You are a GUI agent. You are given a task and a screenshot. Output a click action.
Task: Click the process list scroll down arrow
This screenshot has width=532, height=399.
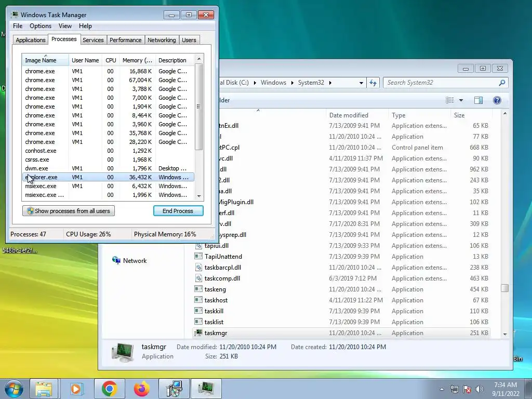point(199,196)
